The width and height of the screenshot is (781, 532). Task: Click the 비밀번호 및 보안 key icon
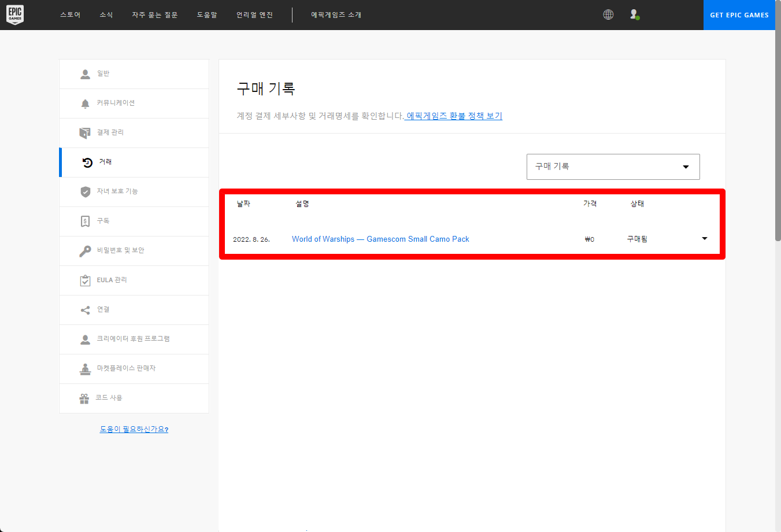tap(85, 251)
